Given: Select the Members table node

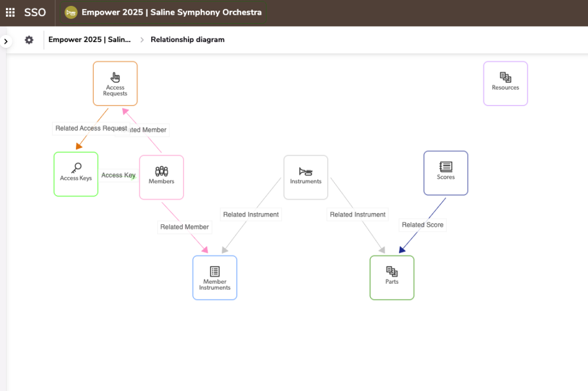Looking at the screenshot, I should coord(161,177).
